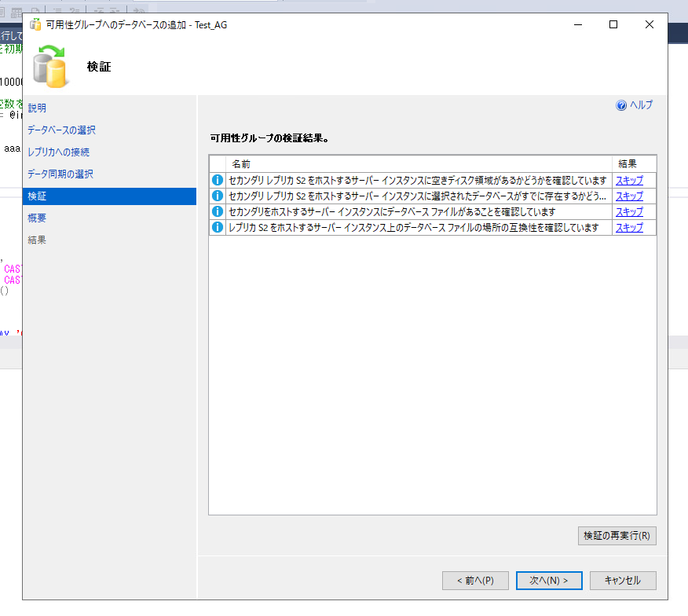Screen dimensions: 688x616
Task: Click the 名前 column header
Action: [419, 163]
